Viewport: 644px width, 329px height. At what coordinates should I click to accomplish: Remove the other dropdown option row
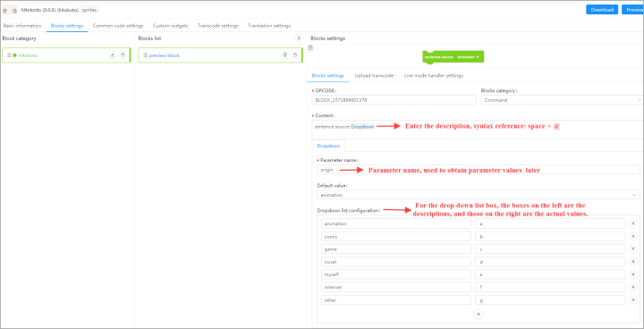(633, 299)
